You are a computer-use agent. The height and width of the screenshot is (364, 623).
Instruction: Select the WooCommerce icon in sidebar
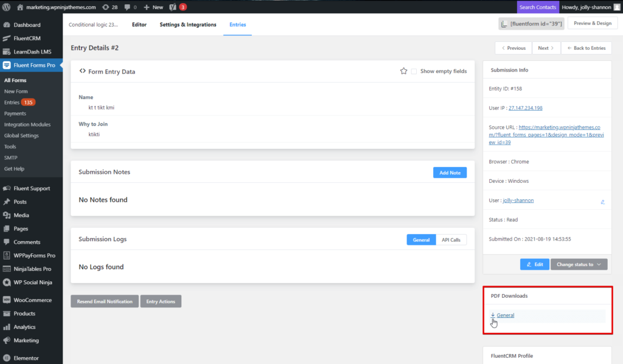tap(7, 300)
